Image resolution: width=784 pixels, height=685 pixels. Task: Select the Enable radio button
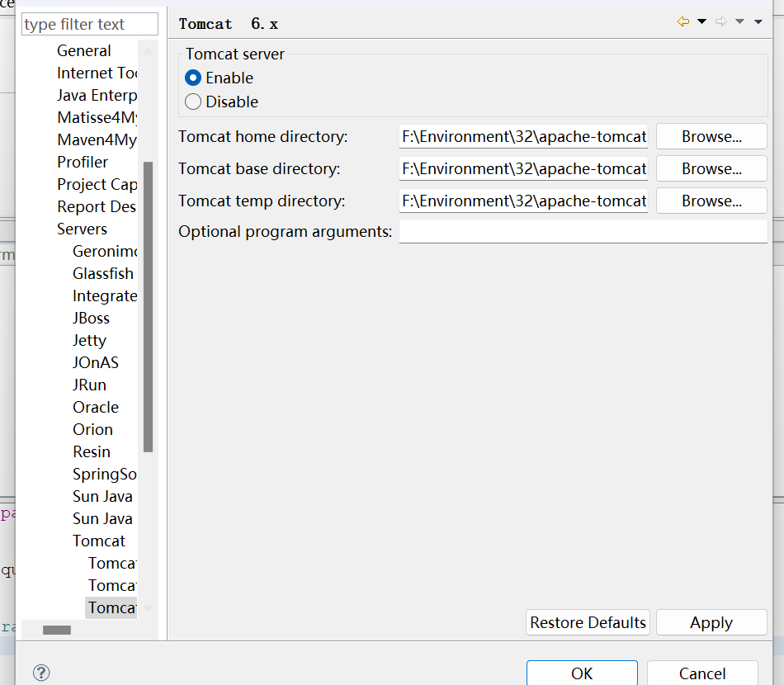193,78
